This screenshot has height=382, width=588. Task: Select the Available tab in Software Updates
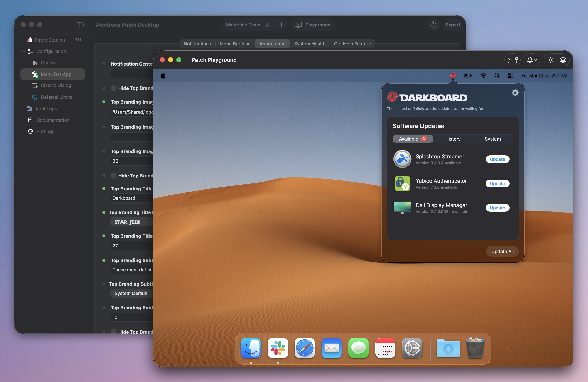coord(413,139)
